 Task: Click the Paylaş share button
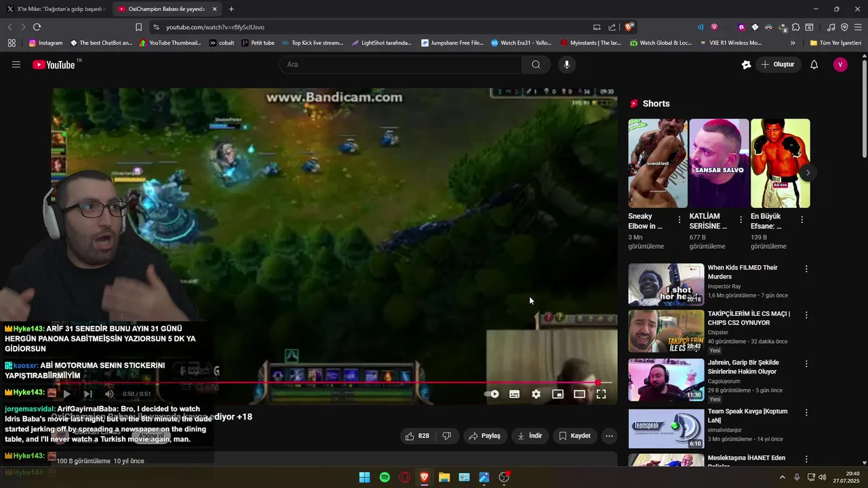click(485, 436)
